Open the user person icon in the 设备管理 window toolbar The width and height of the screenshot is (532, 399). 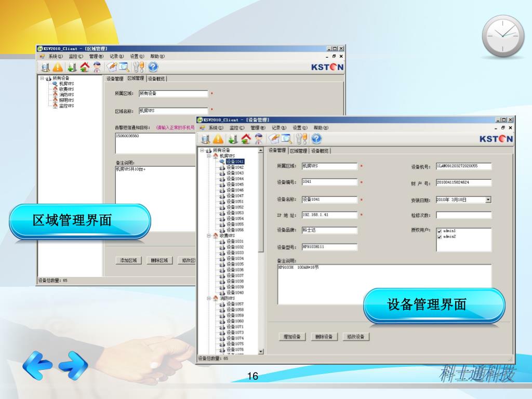pos(259,139)
